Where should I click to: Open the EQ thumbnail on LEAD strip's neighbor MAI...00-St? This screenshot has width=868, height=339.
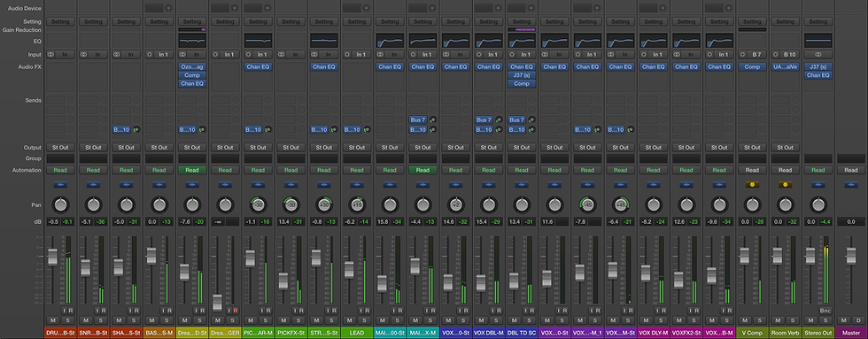(x=390, y=41)
